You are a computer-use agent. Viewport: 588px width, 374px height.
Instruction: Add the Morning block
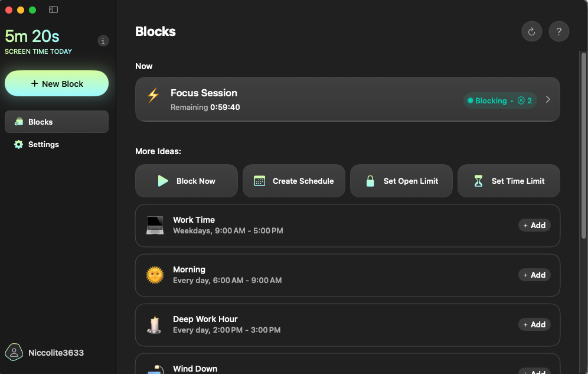534,275
